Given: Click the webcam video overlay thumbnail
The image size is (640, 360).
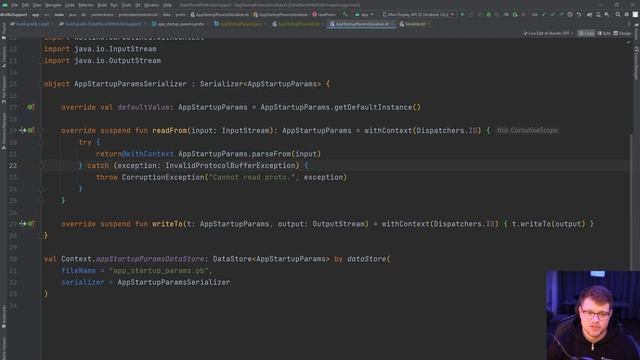Looking at the screenshot, I should tap(593, 315).
